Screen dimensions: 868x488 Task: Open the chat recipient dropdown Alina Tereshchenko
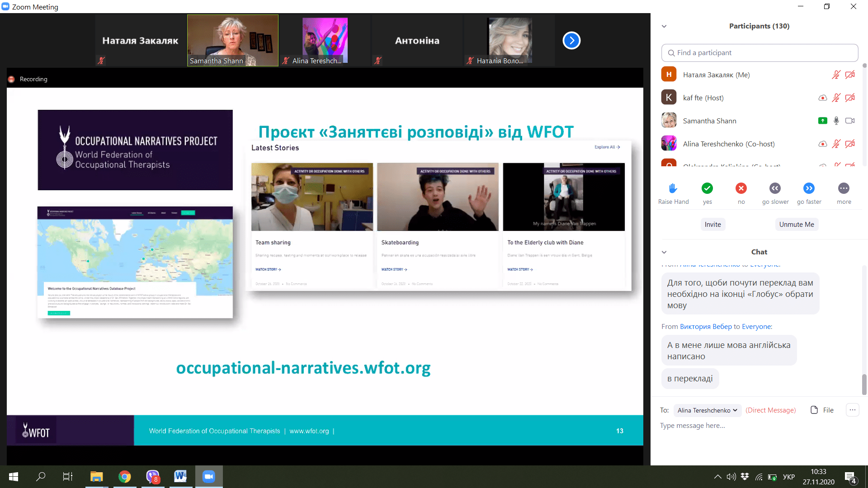pos(707,410)
